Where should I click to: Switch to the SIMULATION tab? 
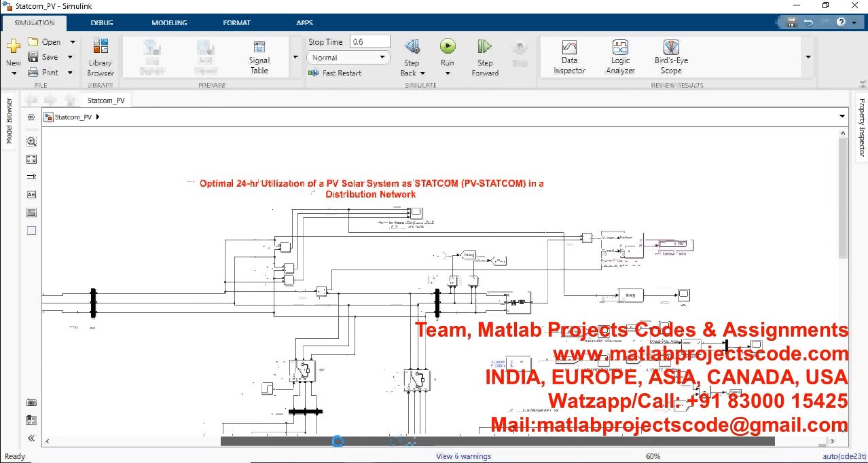pos(35,22)
